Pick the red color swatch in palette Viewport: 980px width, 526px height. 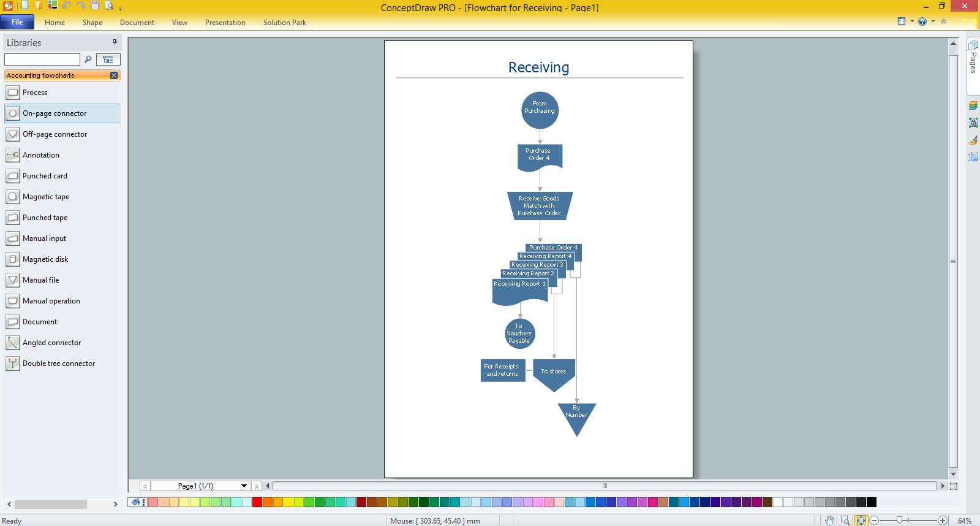pos(257,502)
